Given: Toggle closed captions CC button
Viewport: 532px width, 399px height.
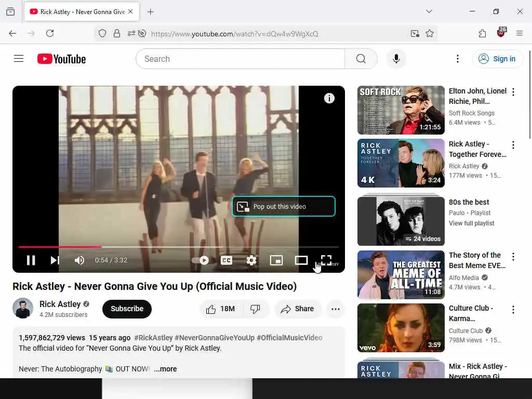Looking at the screenshot, I should pos(227,260).
